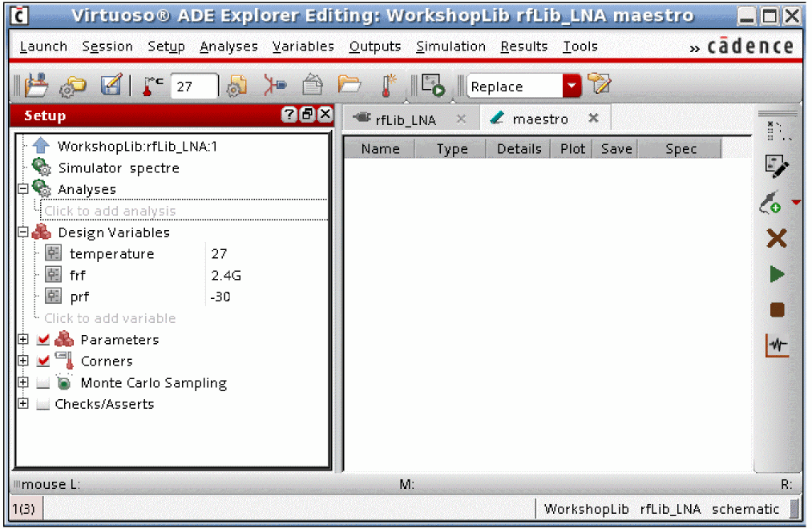Select the WorkshopLib:rfLib_LNA:1 tree item
812x529 pixels.
(x=137, y=147)
